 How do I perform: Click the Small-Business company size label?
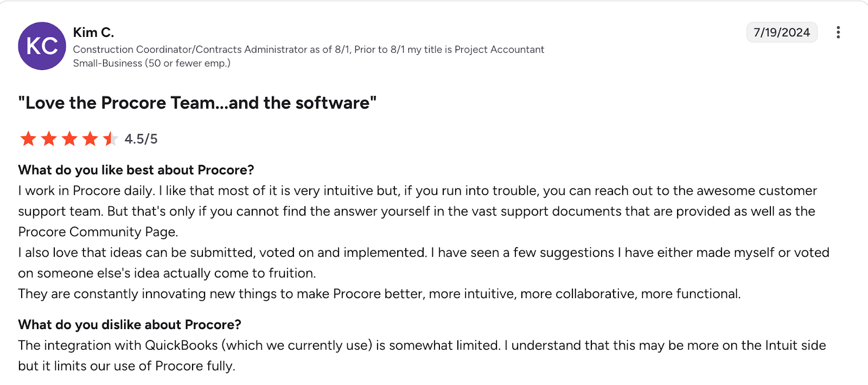(152, 63)
